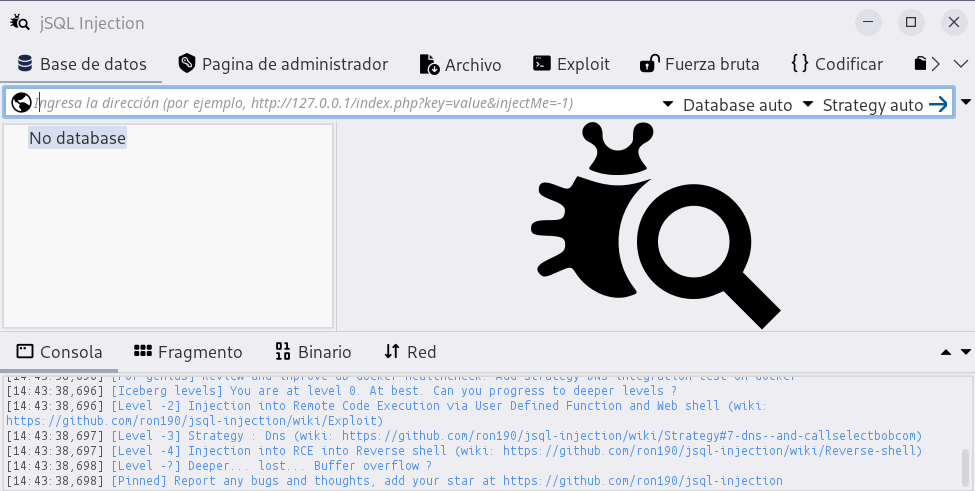Maximize the jSQL Injection window
This screenshot has height=491, width=975.
[x=911, y=22]
